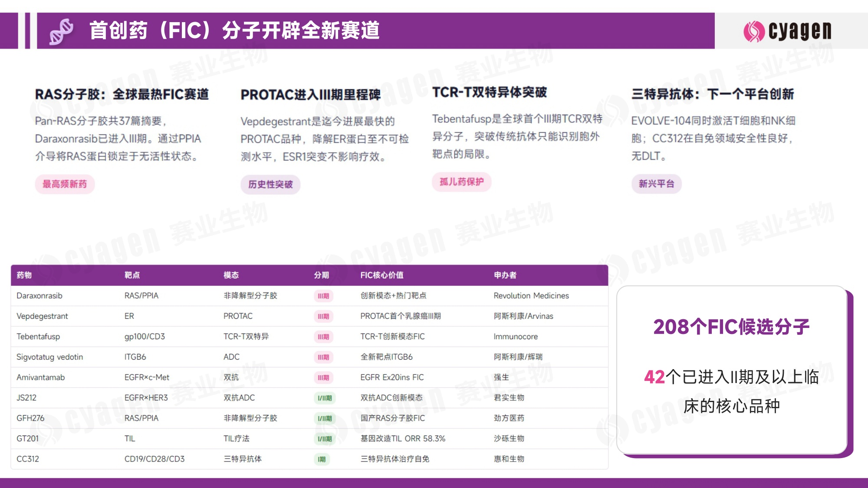Click the 全新靶点ITGB6 value cell
868x488 pixels.
[x=386, y=357]
